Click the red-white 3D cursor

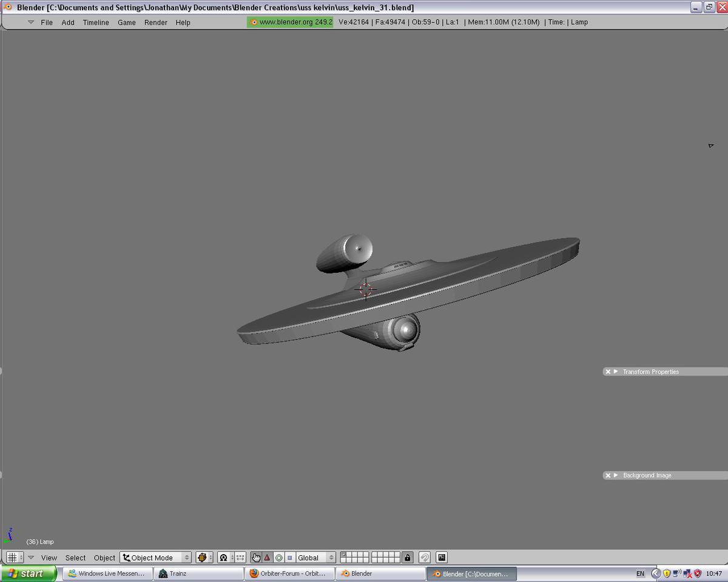tap(365, 290)
